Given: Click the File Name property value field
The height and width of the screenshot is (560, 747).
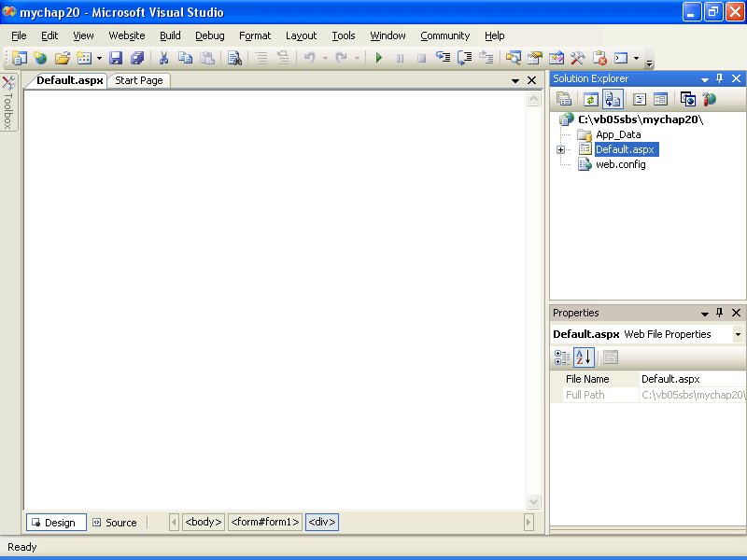Looking at the screenshot, I should click(x=691, y=379).
